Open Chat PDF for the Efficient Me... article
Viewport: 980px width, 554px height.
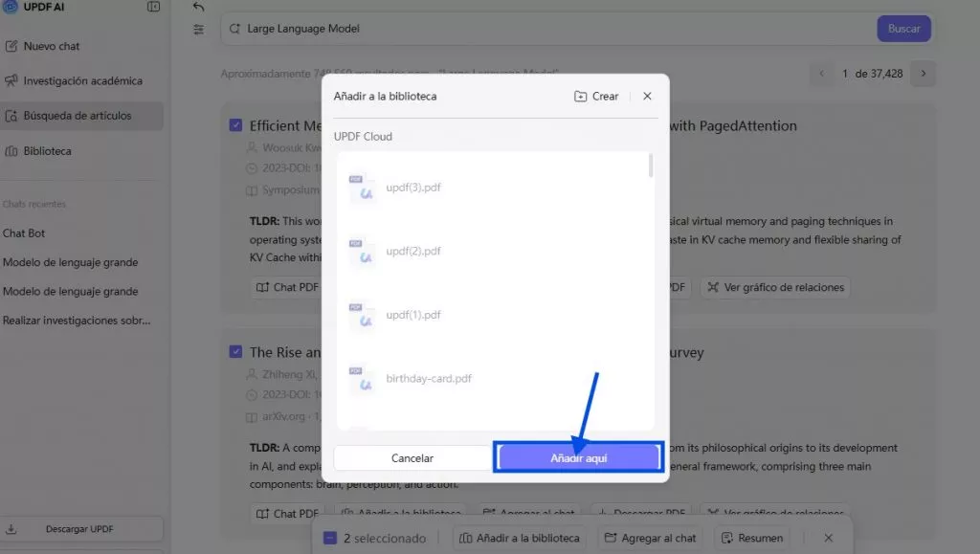pyautogui.click(x=287, y=287)
